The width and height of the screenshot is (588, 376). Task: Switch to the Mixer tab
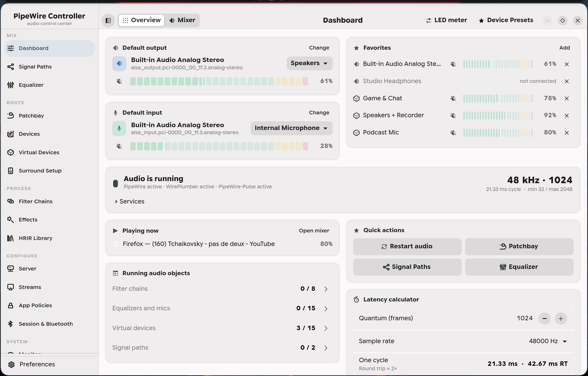coord(182,20)
